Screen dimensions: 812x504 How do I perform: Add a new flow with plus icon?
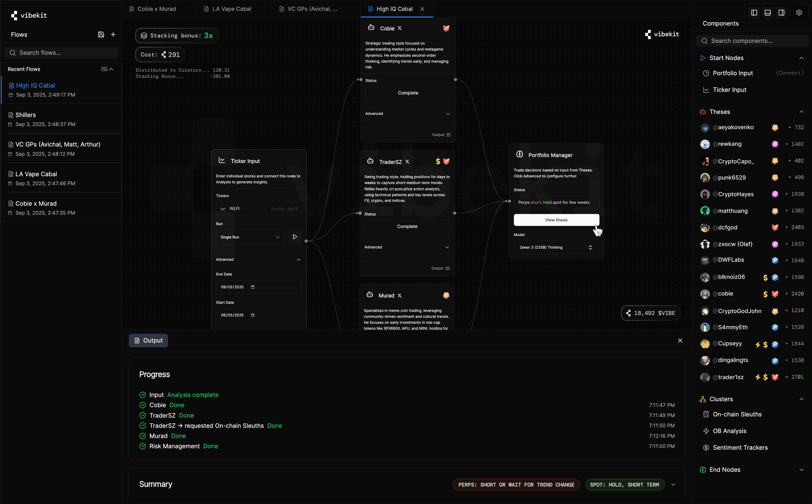(113, 34)
